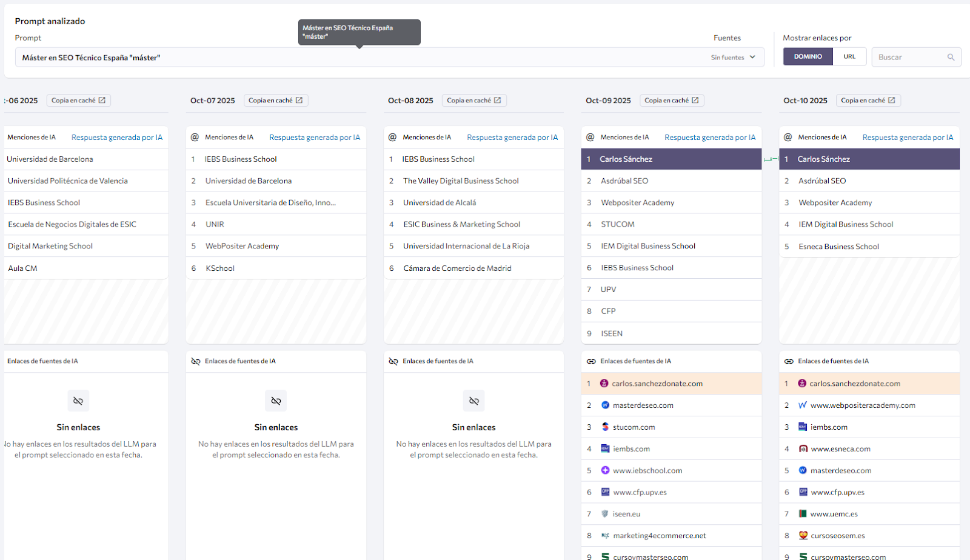Image resolution: width=970 pixels, height=560 pixels.
Task: Click the search magnifier icon
Action: (x=951, y=57)
